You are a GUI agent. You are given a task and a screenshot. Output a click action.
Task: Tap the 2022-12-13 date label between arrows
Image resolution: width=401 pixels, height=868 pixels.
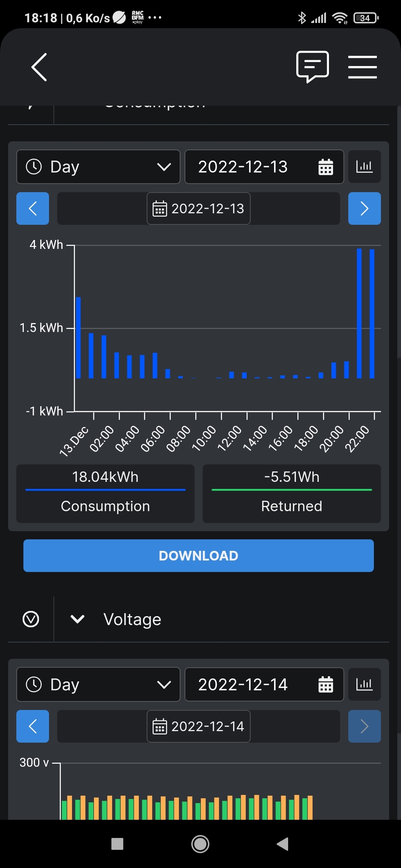[199, 208]
